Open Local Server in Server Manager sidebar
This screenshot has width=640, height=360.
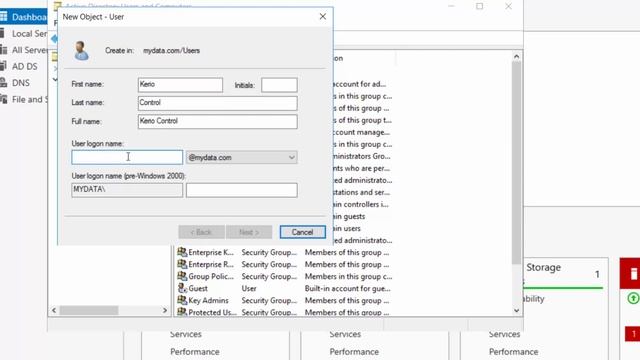click(x=29, y=34)
